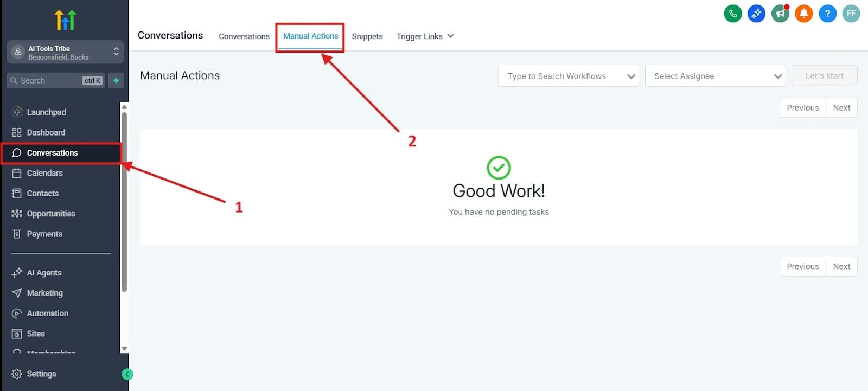Click into the sidebar Search field
This screenshot has height=391, width=868.
[56, 80]
